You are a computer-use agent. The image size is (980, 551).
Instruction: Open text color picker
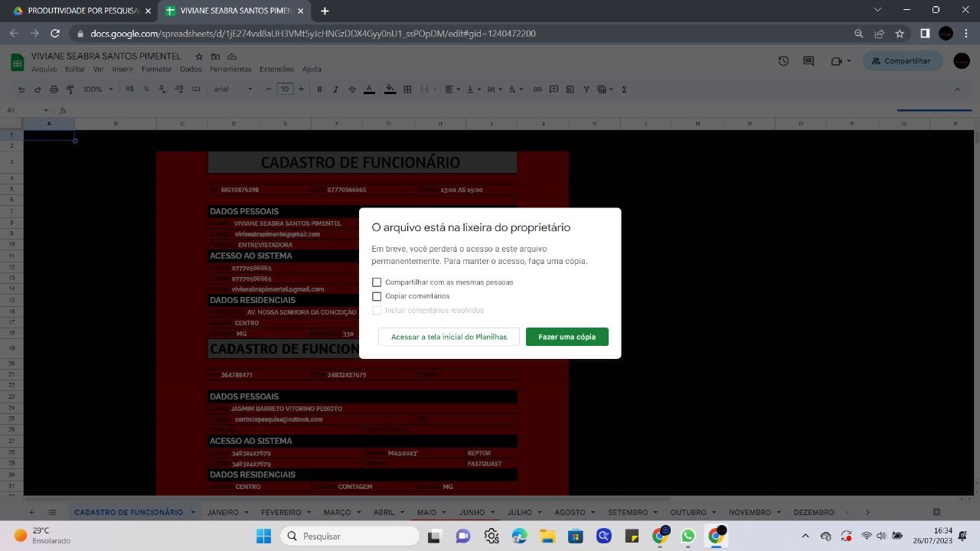369,90
